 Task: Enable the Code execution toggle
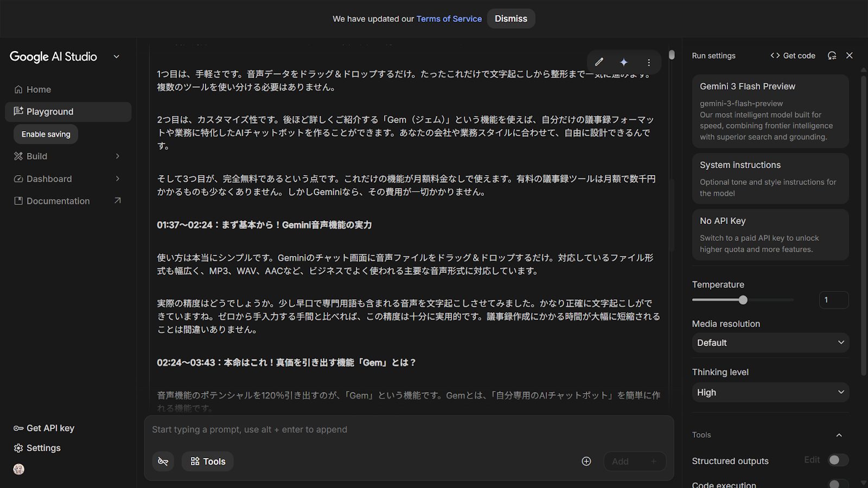[x=838, y=484]
